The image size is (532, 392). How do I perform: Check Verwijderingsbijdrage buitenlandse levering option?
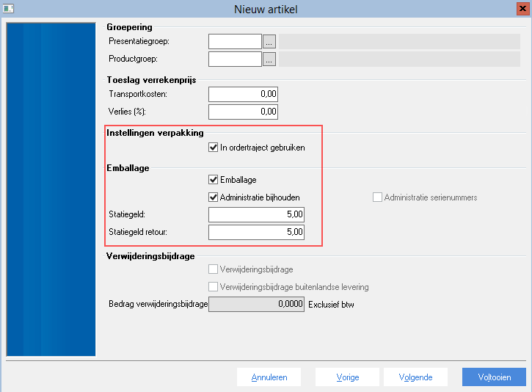[213, 287]
